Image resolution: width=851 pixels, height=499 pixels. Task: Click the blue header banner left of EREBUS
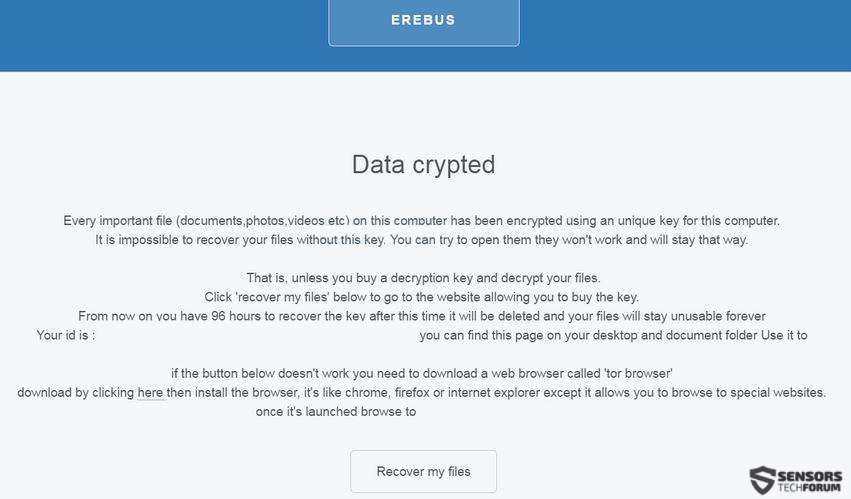(x=164, y=35)
